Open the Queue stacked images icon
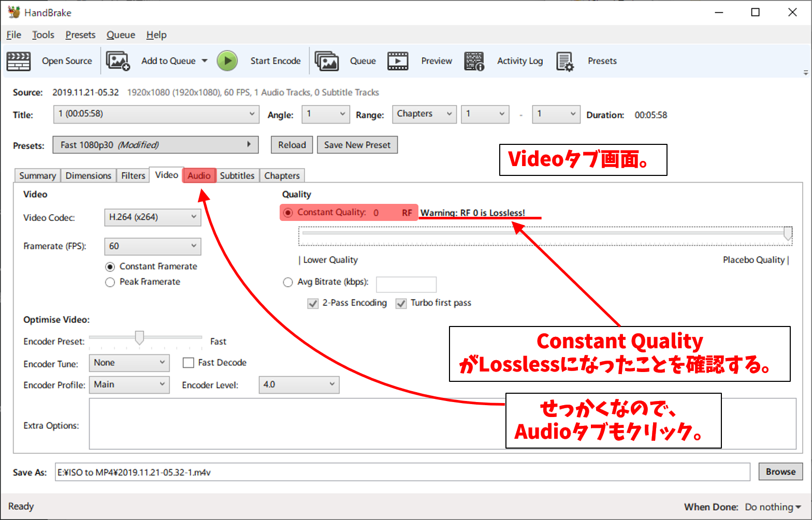This screenshot has width=812, height=520. point(327,61)
